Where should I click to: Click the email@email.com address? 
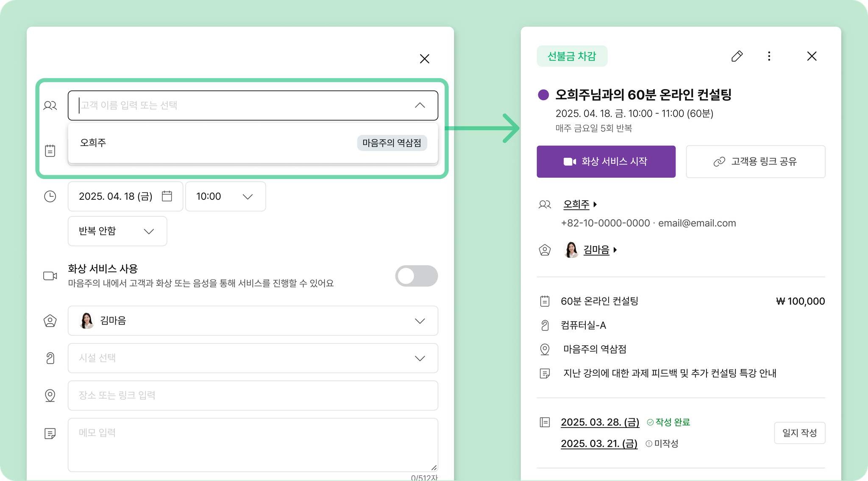pos(697,223)
